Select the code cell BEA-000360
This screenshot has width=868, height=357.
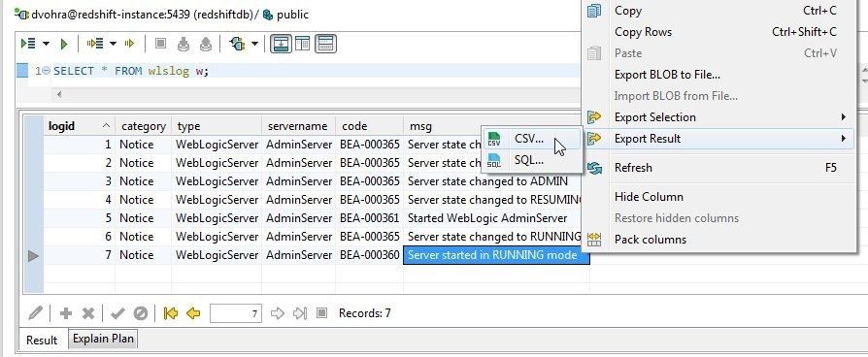pyautogui.click(x=369, y=255)
